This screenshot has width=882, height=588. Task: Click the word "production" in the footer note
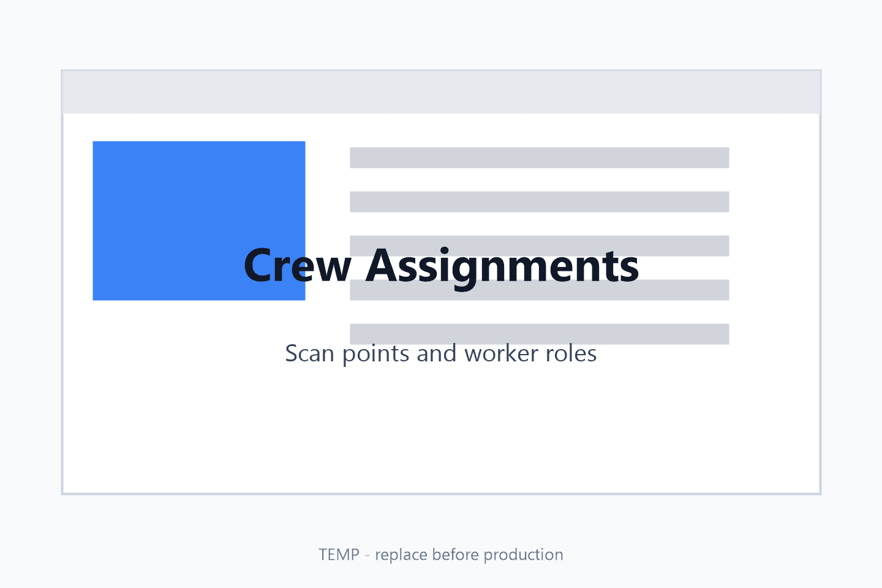tap(524, 555)
